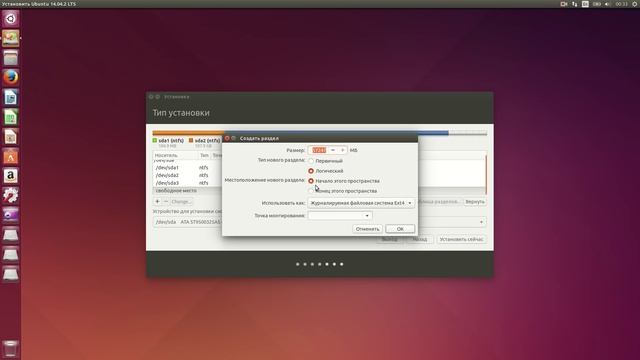Click the Размер size input field
The height and width of the screenshot is (360, 640).
(319, 150)
